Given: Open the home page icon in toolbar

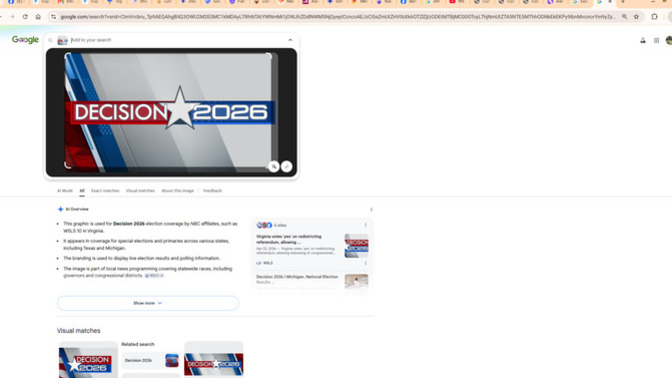Looking at the screenshot, I should tap(38, 17).
